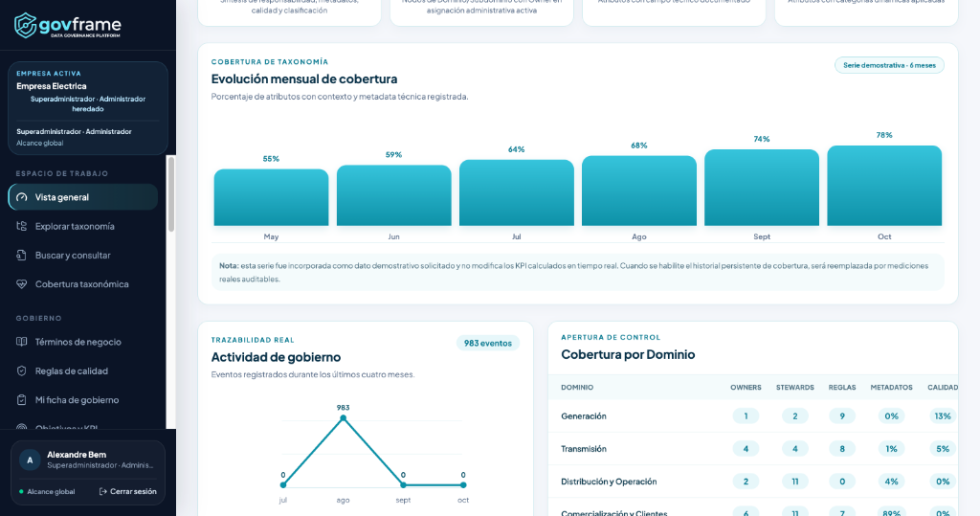Open Términos de negocio section
The height and width of the screenshot is (516, 980).
(x=83, y=342)
